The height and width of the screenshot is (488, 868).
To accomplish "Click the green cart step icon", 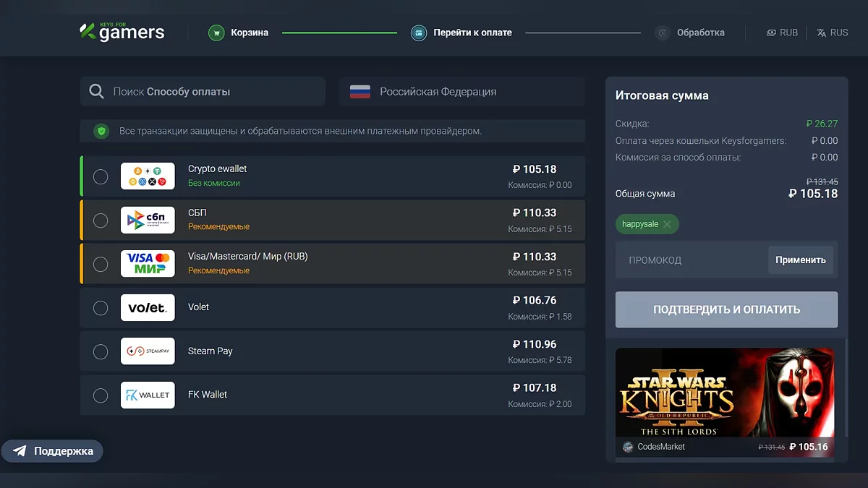I will 216,33.
